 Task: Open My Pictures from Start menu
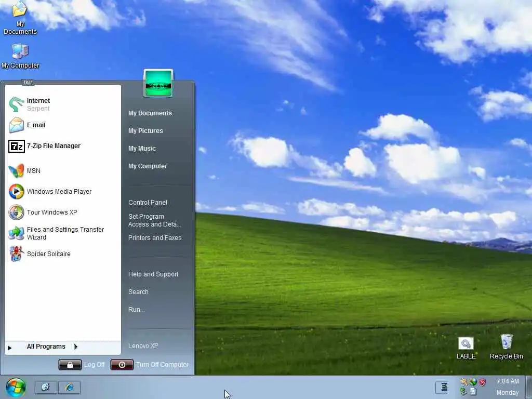(x=145, y=131)
